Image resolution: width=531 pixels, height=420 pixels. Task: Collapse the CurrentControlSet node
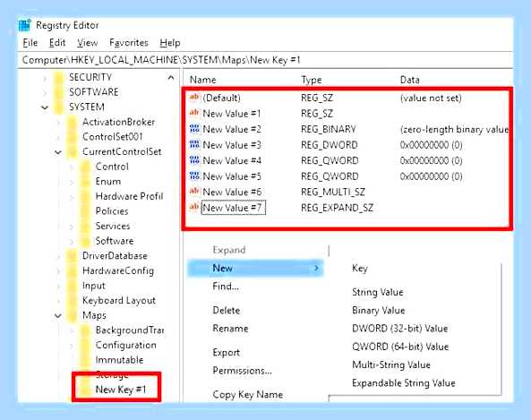click(x=58, y=152)
